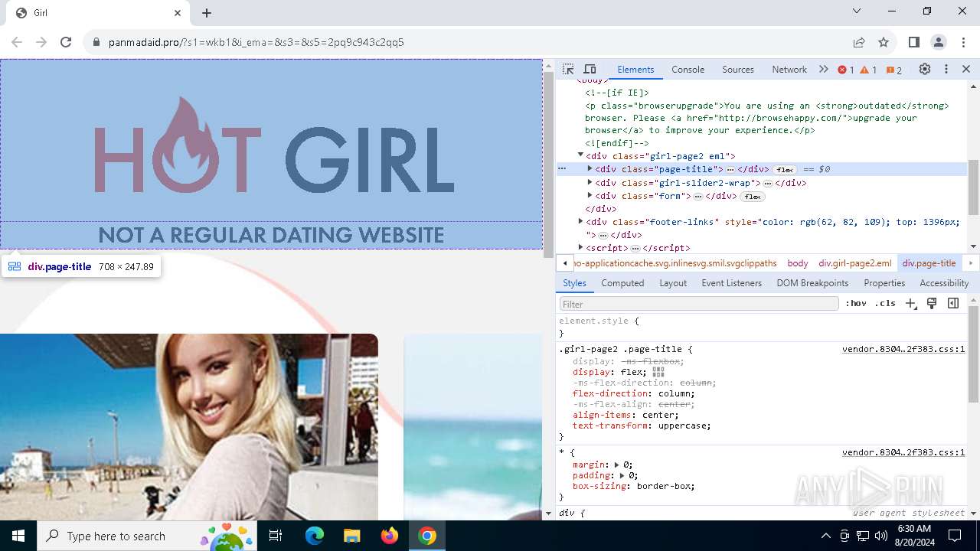980x551 pixels.
Task: Open flexbox editor icon beside display: flex
Action: [x=658, y=372]
